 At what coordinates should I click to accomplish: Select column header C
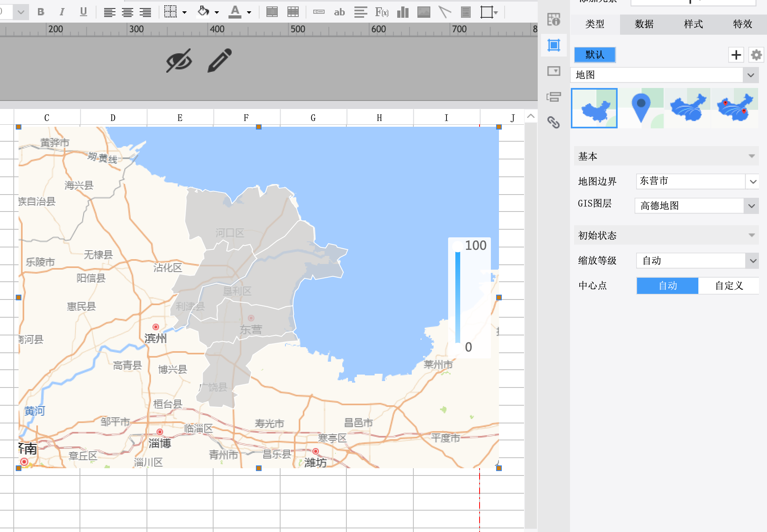[x=47, y=117]
